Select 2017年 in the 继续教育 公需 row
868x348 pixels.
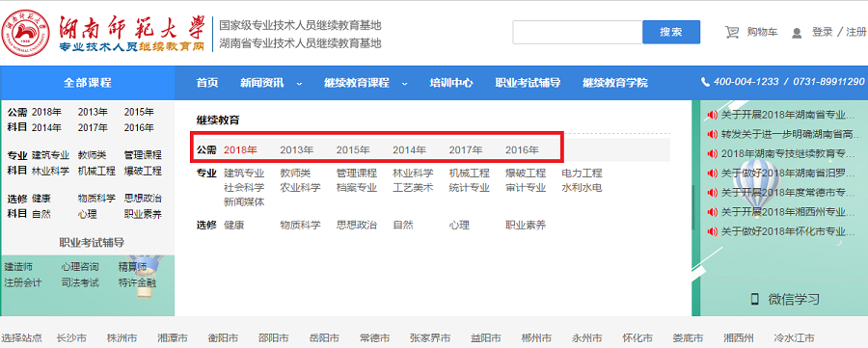coord(466,149)
